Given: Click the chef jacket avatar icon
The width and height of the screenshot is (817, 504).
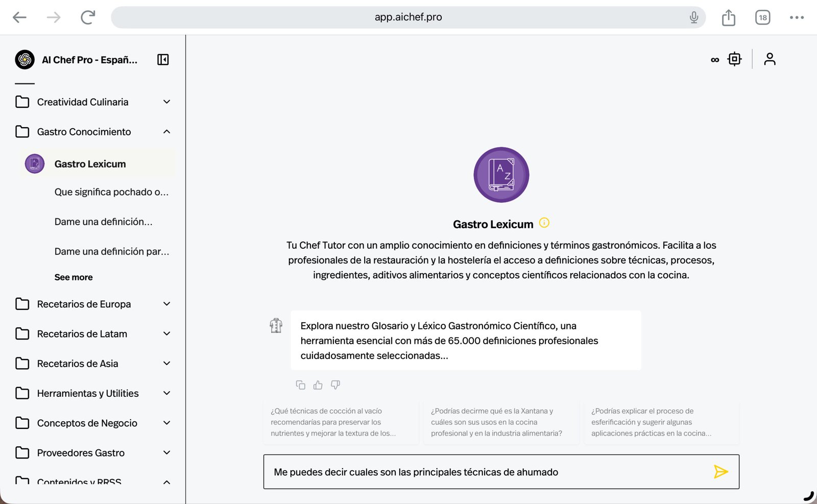Looking at the screenshot, I should [276, 325].
